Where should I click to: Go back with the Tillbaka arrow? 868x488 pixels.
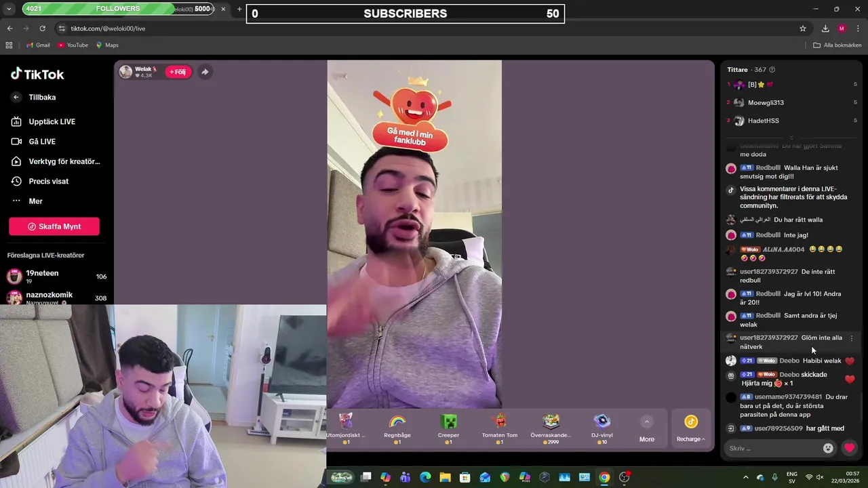coord(16,97)
